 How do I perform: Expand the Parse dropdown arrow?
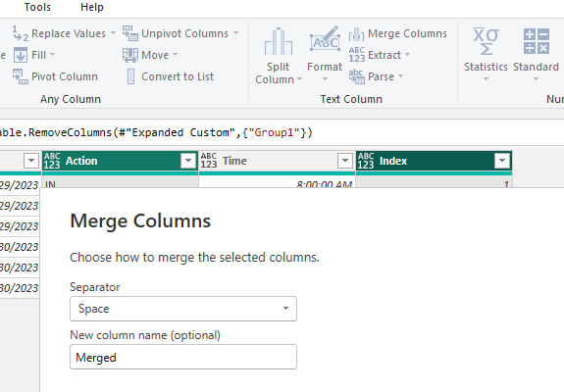[401, 76]
